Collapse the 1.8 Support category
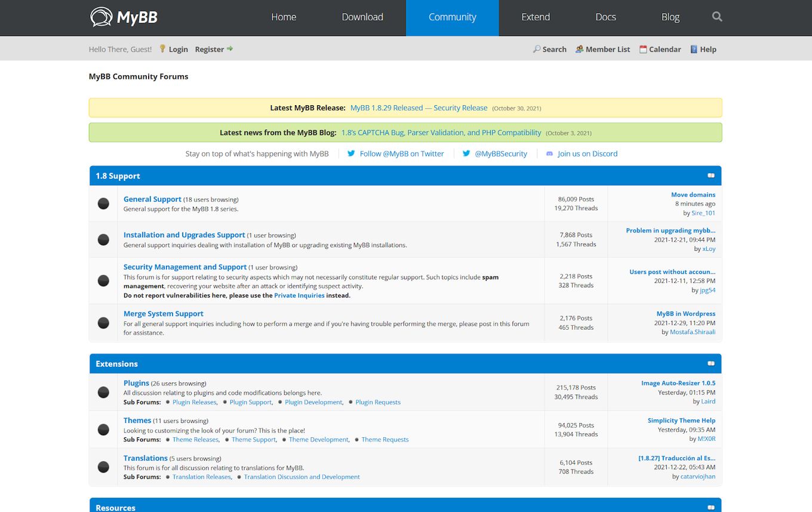The width and height of the screenshot is (812, 512). click(711, 176)
